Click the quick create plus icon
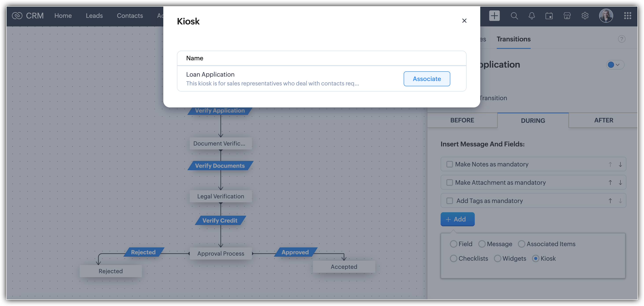Viewport: 644px width, 306px height. point(494,16)
